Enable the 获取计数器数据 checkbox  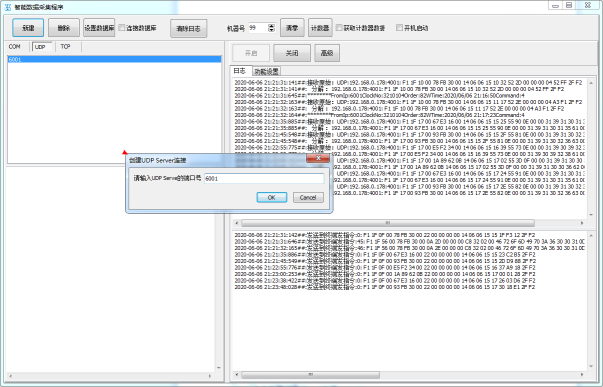[x=339, y=28]
